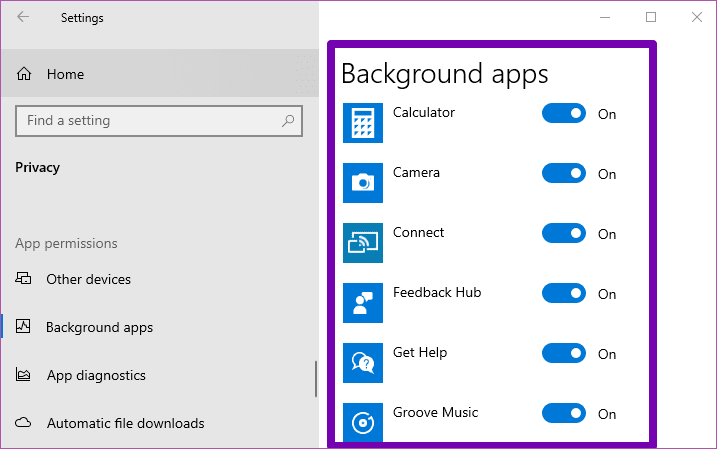The width and height of the screenshot is (717, 449).
Task: Click the App permissions section label
Action: tap(66, 243)
